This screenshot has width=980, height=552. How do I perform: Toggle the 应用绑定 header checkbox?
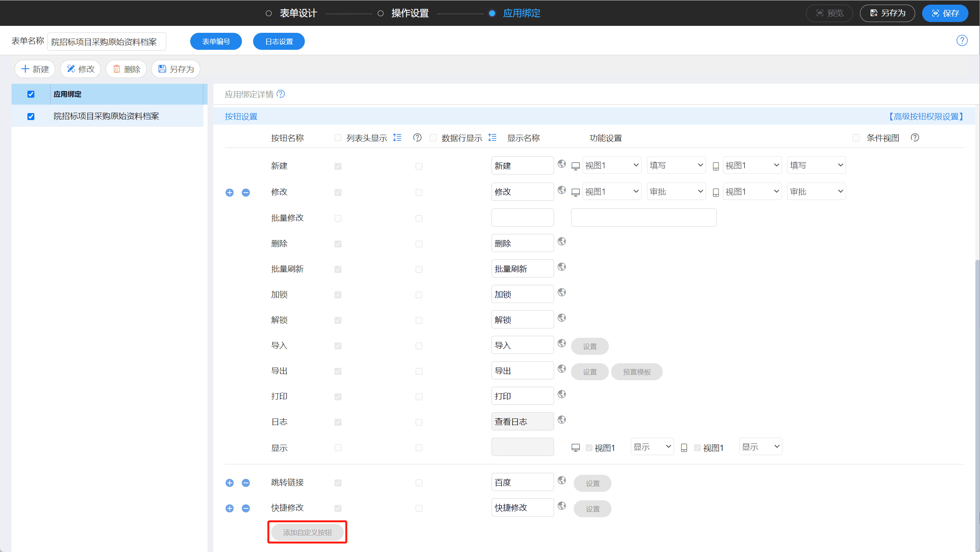[x=31, y=94]
